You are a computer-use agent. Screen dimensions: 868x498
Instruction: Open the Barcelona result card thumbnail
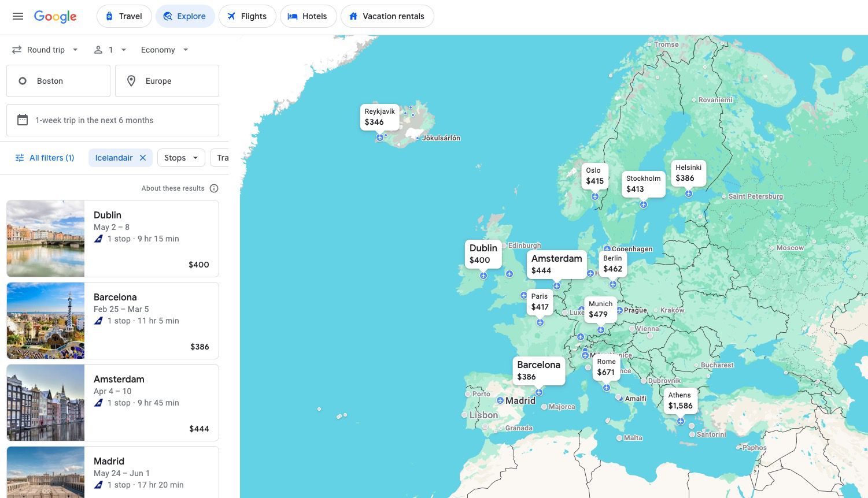point(45,320)
